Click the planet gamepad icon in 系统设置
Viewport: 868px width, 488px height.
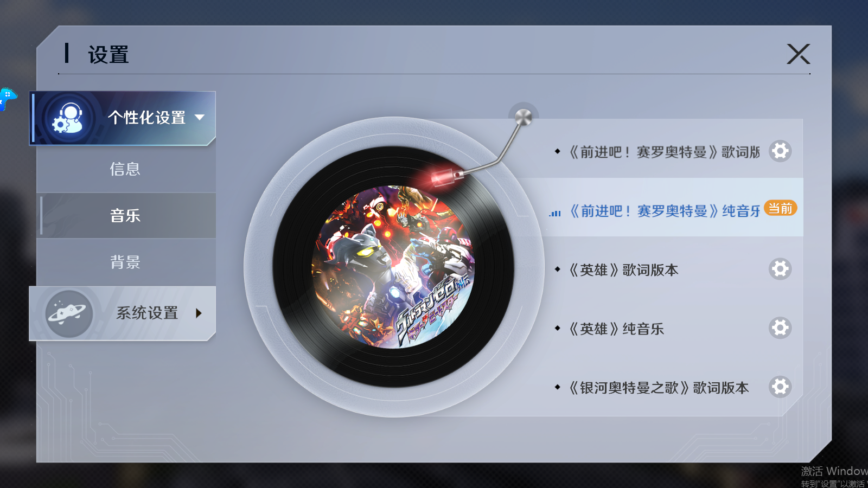pos(69,313)
